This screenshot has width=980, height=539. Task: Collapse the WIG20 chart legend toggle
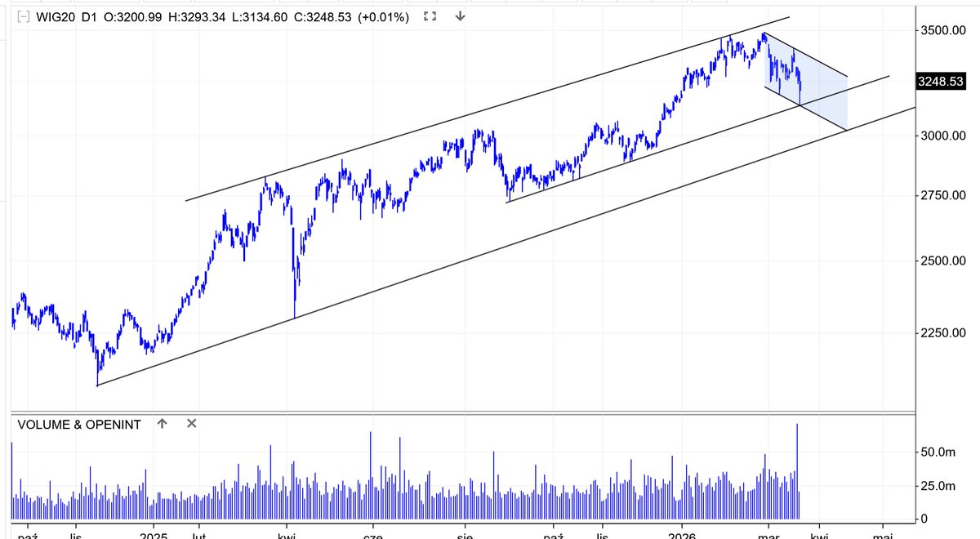(23, 16)
